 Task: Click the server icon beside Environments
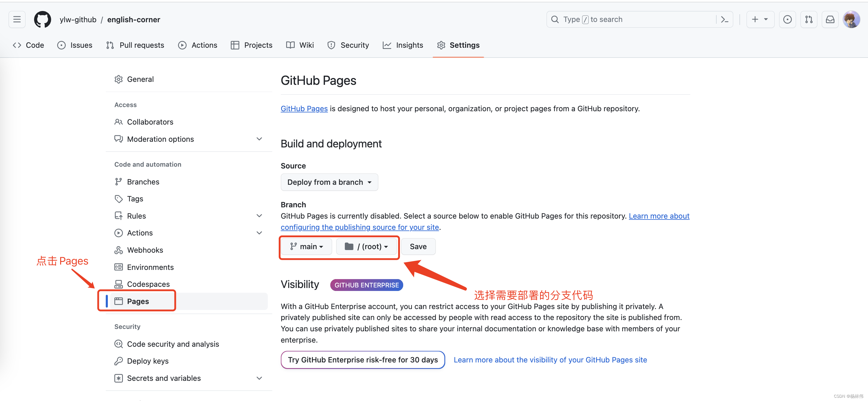pos(118,267)
